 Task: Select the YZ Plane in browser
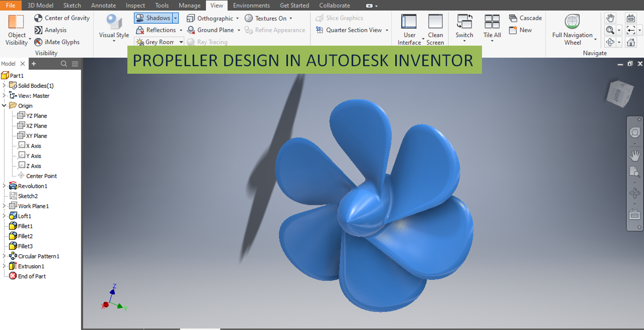coord(32,116)
